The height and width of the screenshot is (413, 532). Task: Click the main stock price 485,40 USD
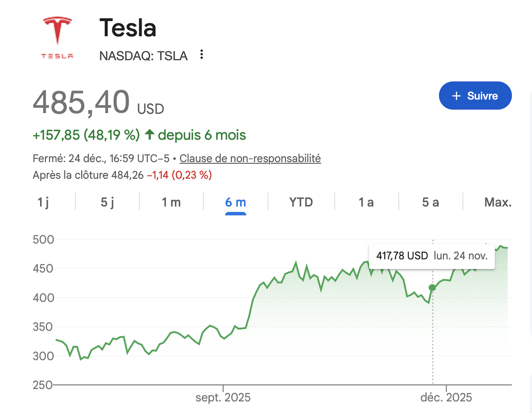82,103
